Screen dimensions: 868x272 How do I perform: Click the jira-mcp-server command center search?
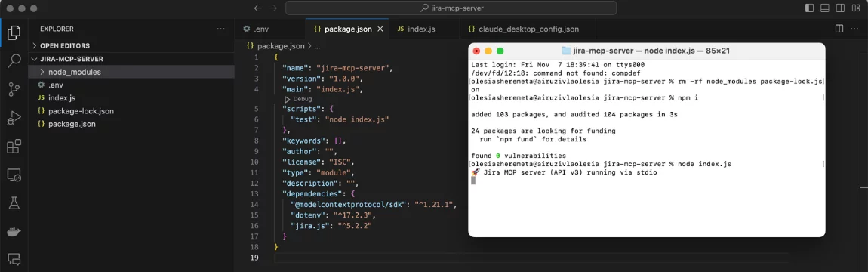[451, 8]
